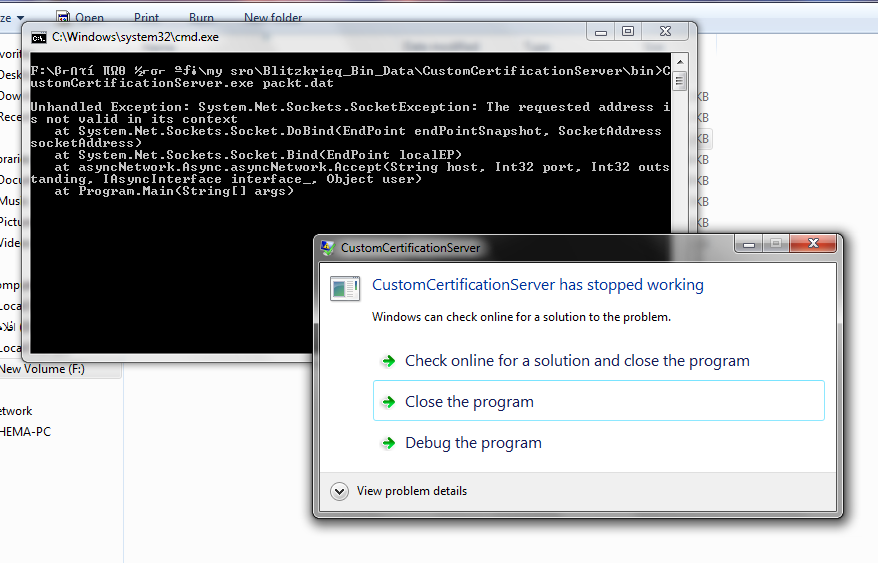
Task: Select Debug the program option
Action: coord(473,443)
